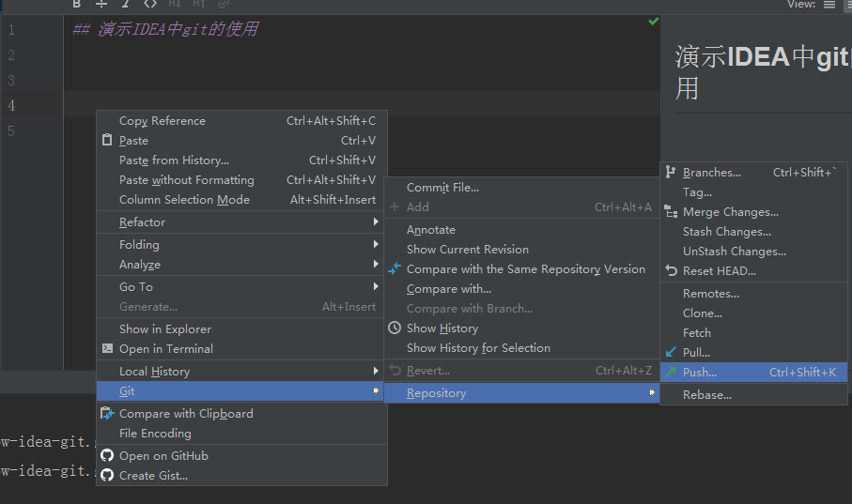The image size is (852, 504).
Task: Click the code markup toolbar icon
Action: tap(150, 5)
